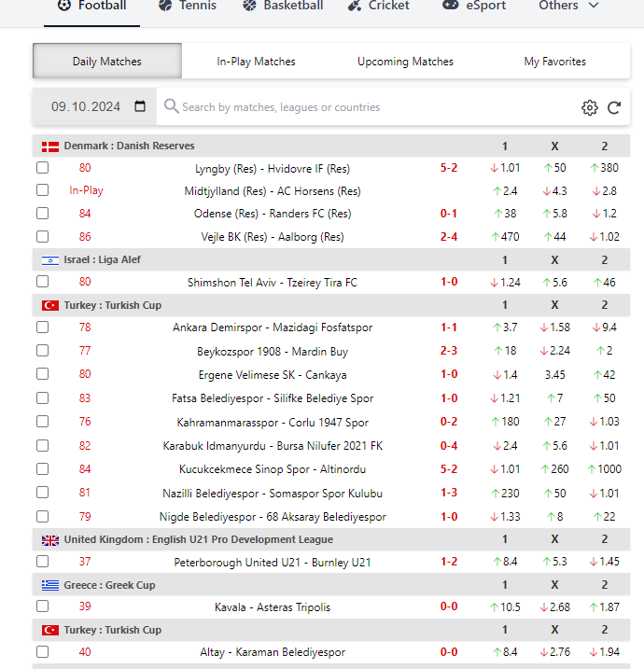Image resolution: width=644 pixels, height=669 pixels.
Task: Click the Israel flag icon
Action: tap(50, 260)
